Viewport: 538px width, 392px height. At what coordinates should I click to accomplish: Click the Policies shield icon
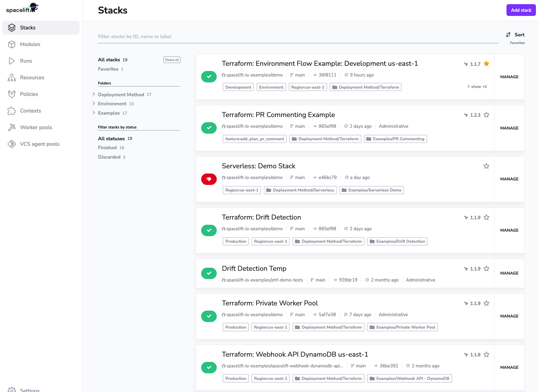(x=12, y=94)
